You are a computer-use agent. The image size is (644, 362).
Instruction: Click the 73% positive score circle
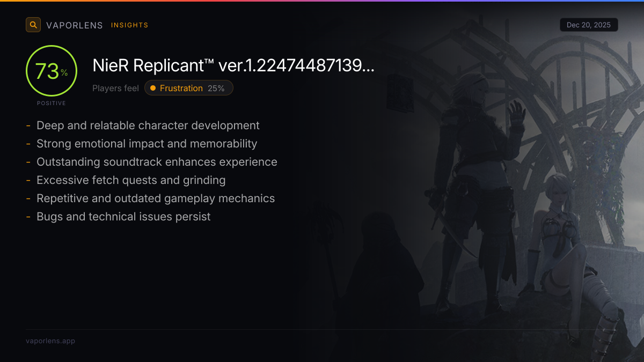(52, 71)
